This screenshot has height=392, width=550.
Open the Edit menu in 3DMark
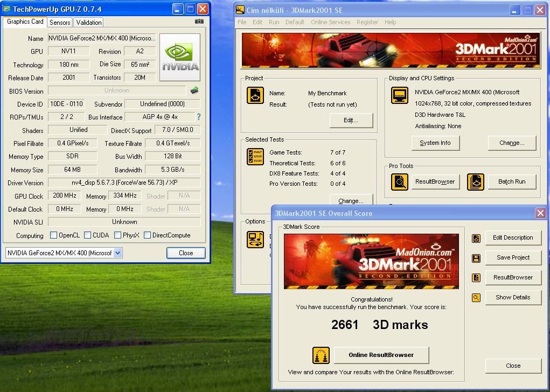(x=257, y=22)
